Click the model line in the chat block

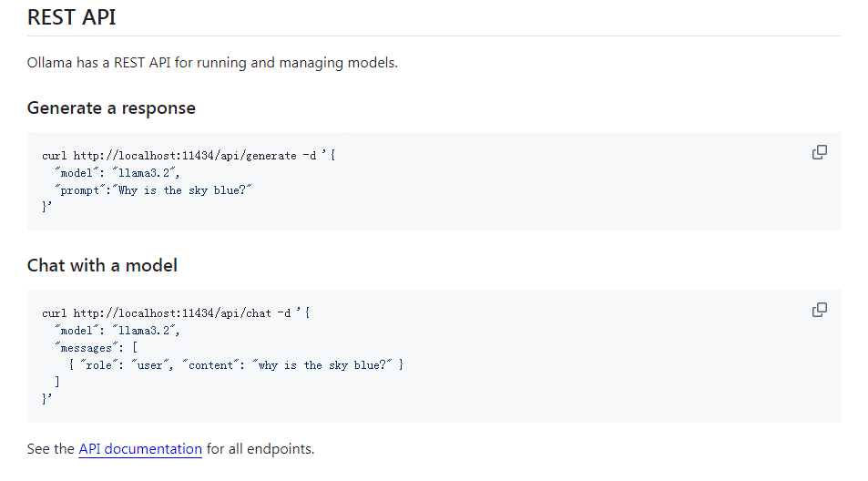click(x=118, y=331)
